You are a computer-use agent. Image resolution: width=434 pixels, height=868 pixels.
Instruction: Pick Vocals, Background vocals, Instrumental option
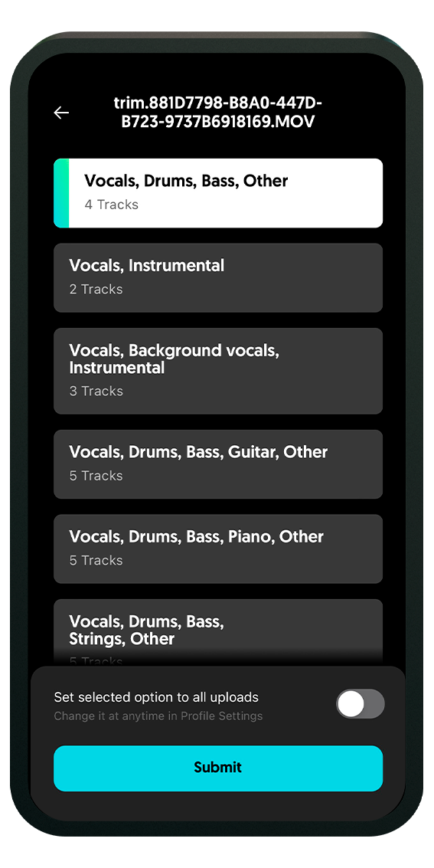(218, 371)
